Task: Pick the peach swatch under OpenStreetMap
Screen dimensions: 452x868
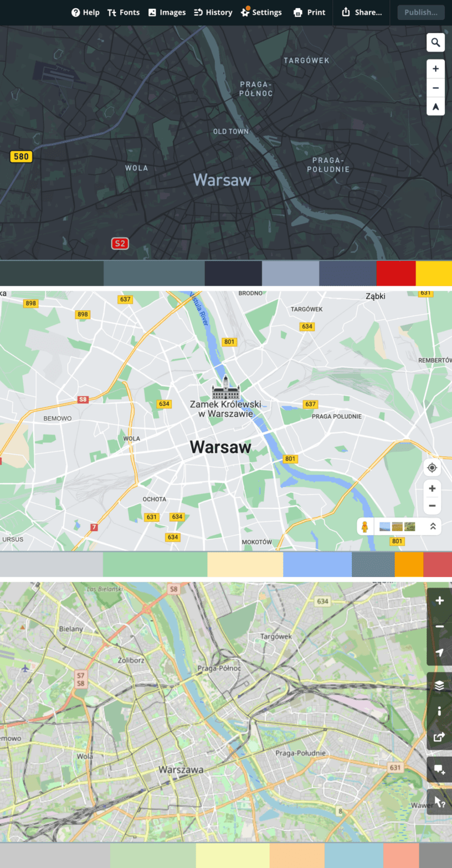Action: tap(297, 856)
